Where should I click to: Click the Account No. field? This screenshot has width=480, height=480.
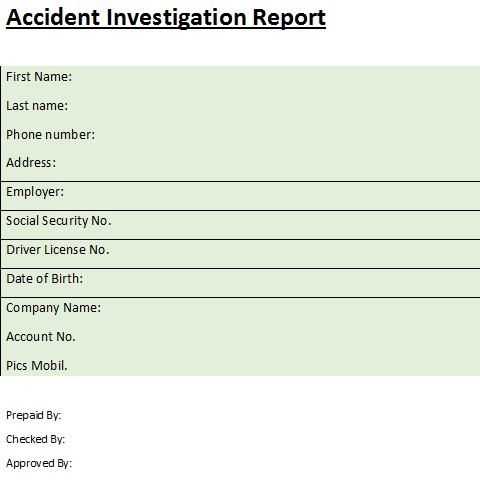click(x=241, y=337)
